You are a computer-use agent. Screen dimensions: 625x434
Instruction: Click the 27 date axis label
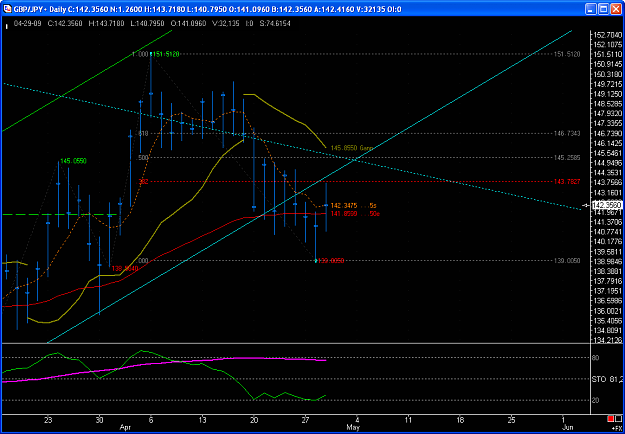pyautogui.click(x=305, y=420)
